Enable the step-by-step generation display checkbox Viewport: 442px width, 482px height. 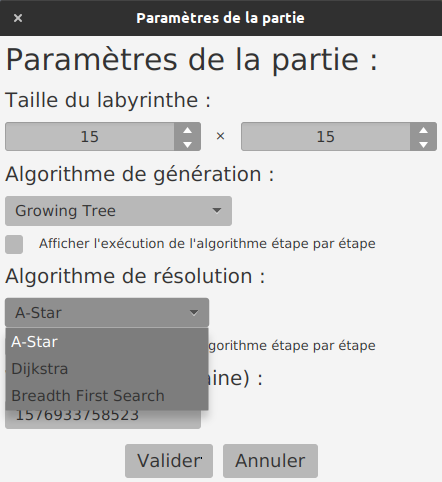(14, 244)
